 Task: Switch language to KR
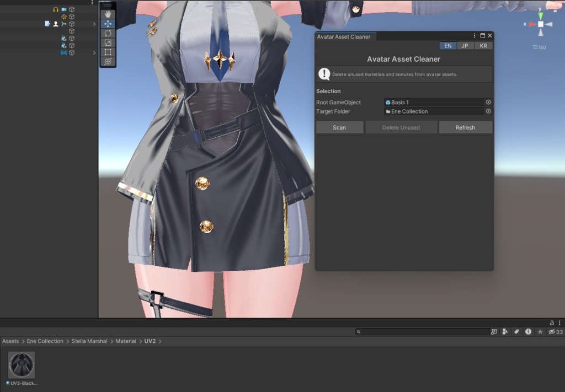[483, 46]
